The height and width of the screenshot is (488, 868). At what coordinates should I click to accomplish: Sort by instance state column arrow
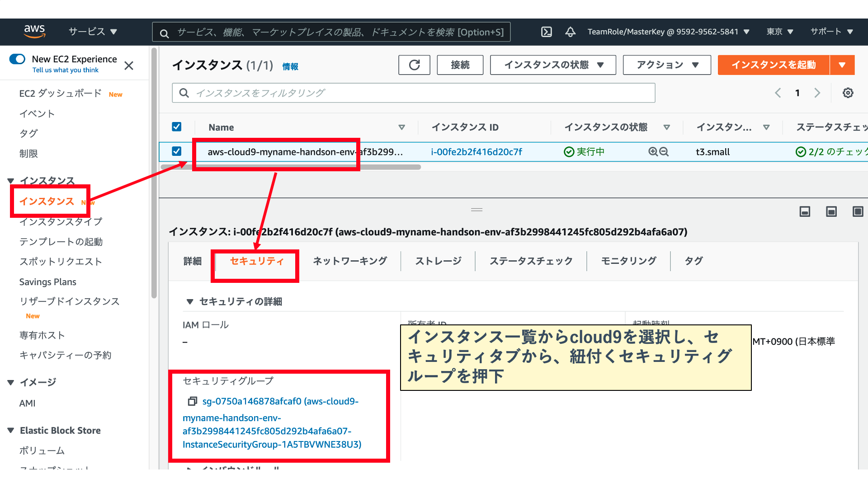[x=666, y=127]
